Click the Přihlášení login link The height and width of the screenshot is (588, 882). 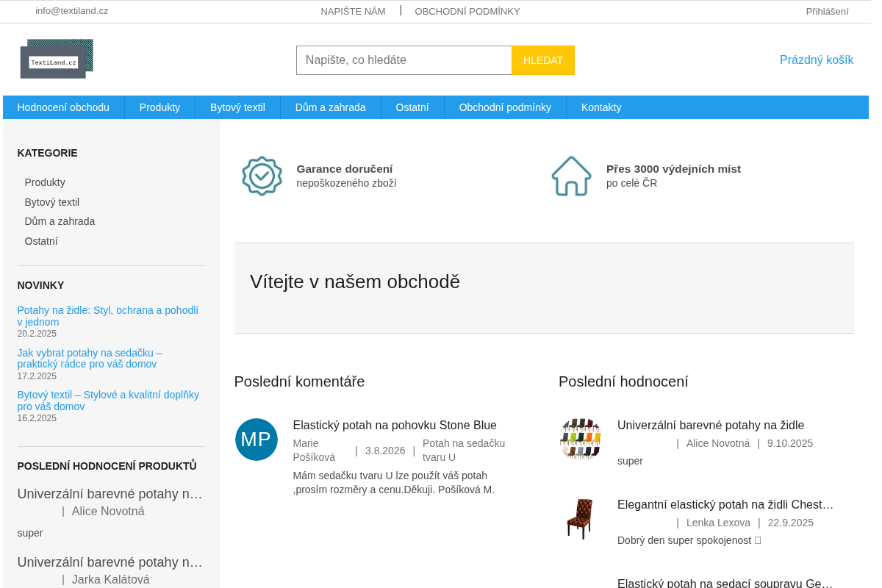point(827,11)
